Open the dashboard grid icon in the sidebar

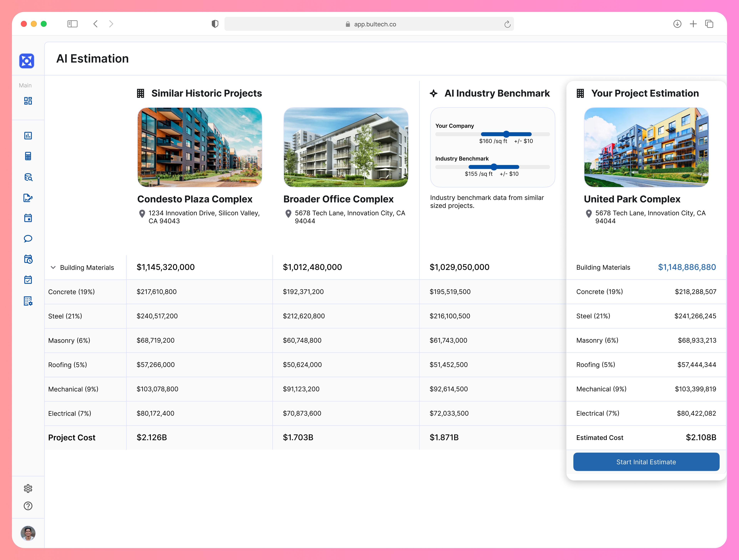(28, 100)
